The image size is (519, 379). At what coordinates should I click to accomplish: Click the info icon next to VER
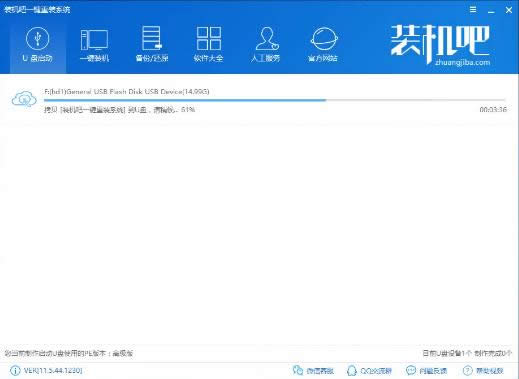[15, 370]
